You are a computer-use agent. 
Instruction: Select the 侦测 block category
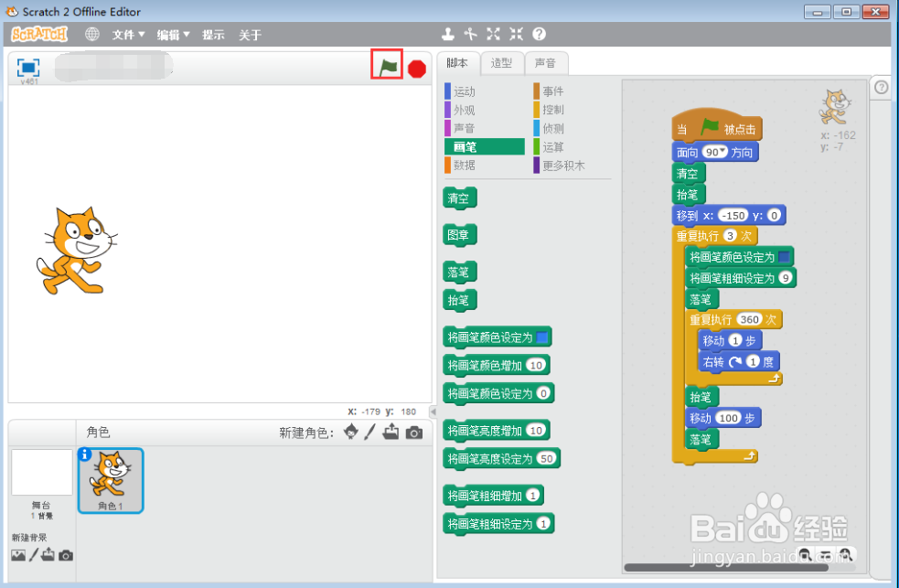pos(550,128)
